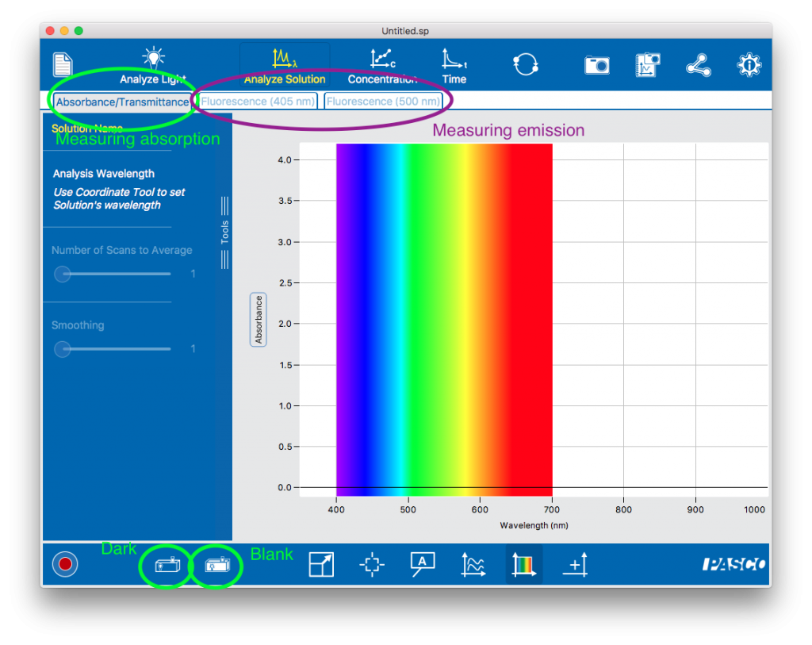Toggle the color spectrum background display
Viewport: 812px width, 645px height.
(x=524, y=565)
